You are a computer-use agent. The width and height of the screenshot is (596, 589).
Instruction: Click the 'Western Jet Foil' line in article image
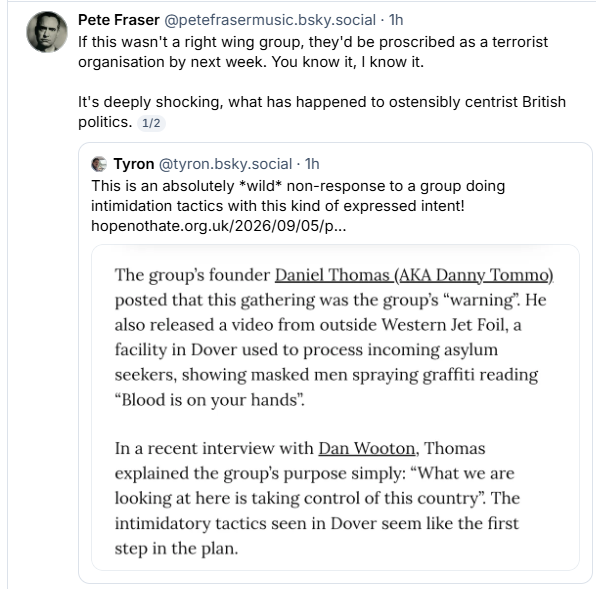318,325
